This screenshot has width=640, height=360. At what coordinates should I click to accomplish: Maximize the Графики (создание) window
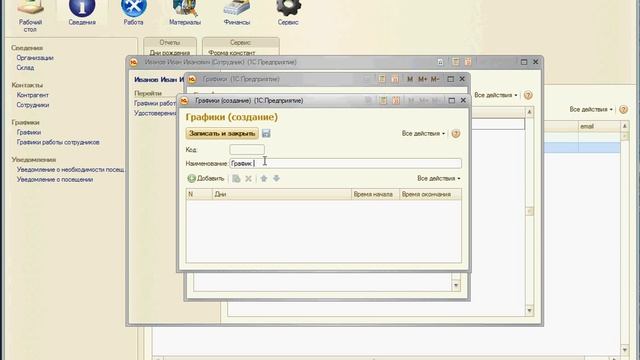(451, 100)
